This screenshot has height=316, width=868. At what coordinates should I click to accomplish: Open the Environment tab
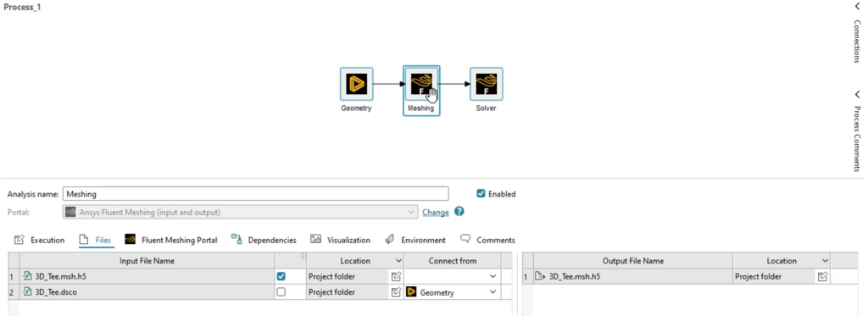[415, 240]
